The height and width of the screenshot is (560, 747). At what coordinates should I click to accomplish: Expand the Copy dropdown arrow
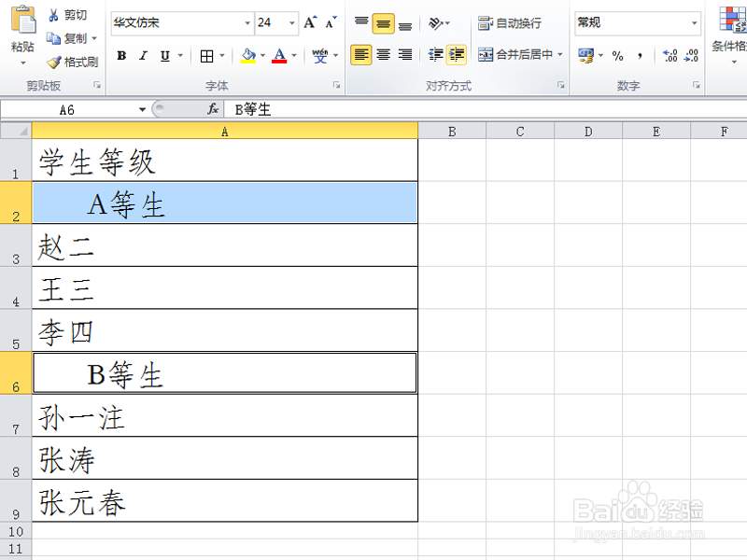click(94, 38)
